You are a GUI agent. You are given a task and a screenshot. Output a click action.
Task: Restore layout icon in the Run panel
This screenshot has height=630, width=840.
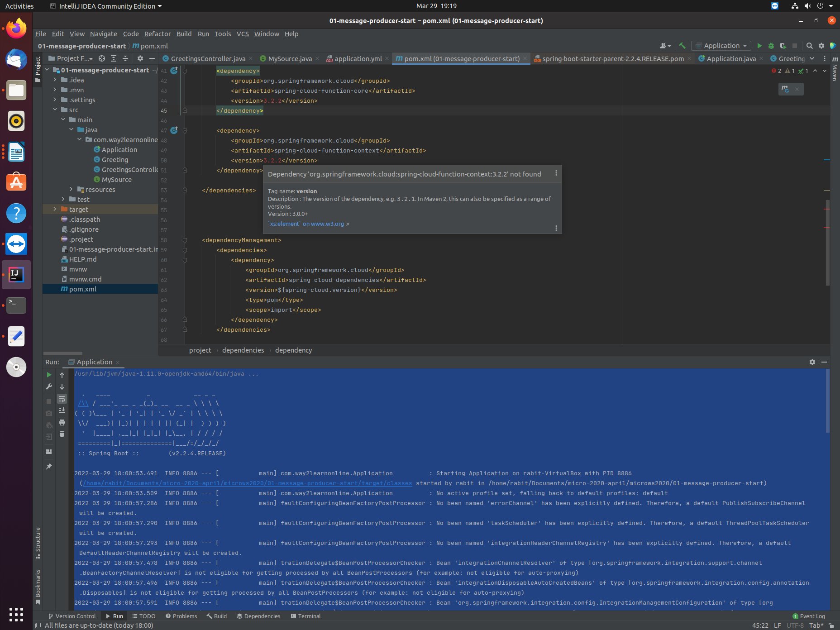[x=49, y=452]
